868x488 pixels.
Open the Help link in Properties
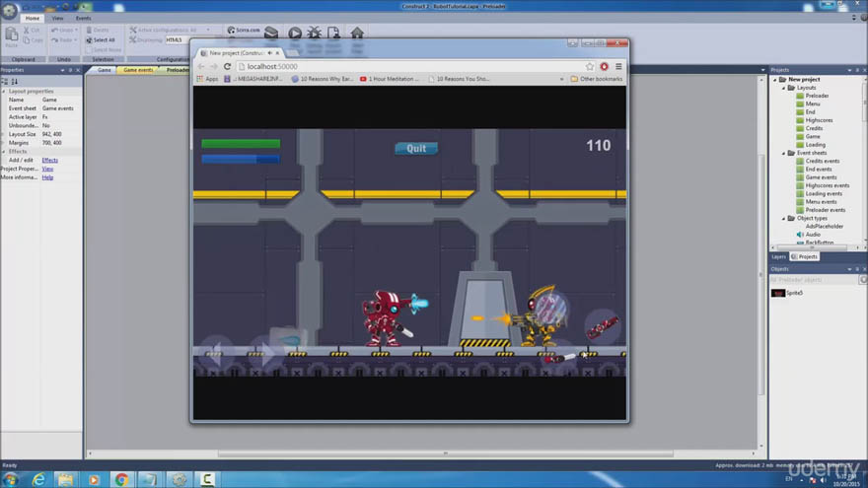tap(47, 177)
